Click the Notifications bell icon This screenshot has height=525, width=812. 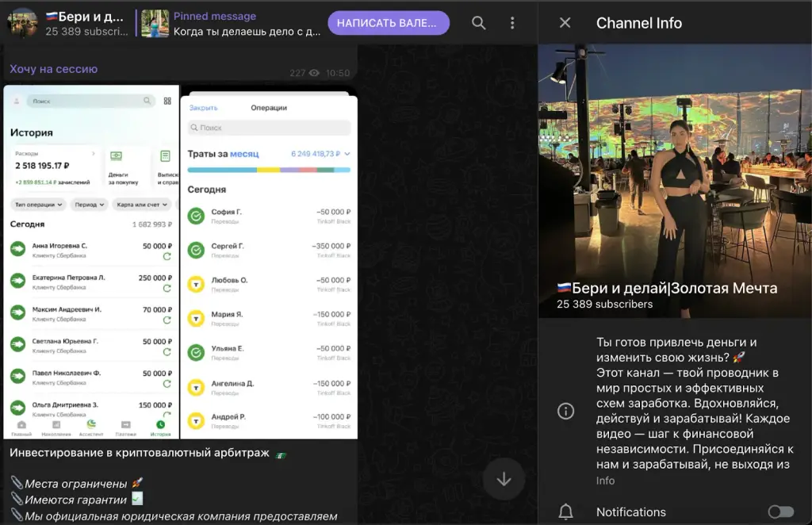coord(565,512)
